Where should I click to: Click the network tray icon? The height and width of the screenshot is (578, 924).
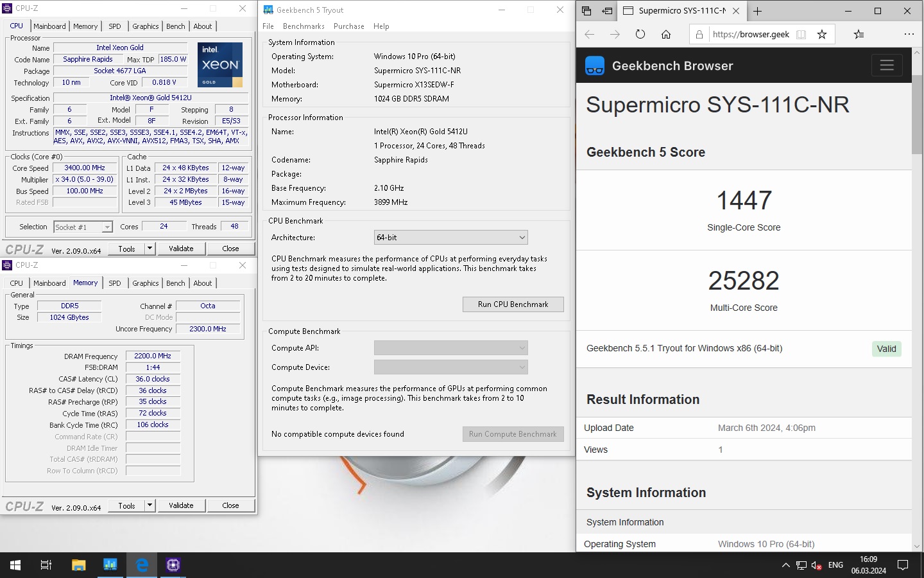pyautogui.click(x=801, y=565)
